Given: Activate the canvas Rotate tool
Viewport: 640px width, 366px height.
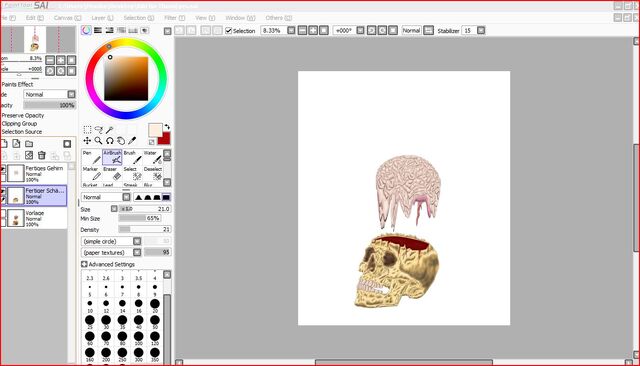Looking at the screenshot, I should tap(109, 141).
